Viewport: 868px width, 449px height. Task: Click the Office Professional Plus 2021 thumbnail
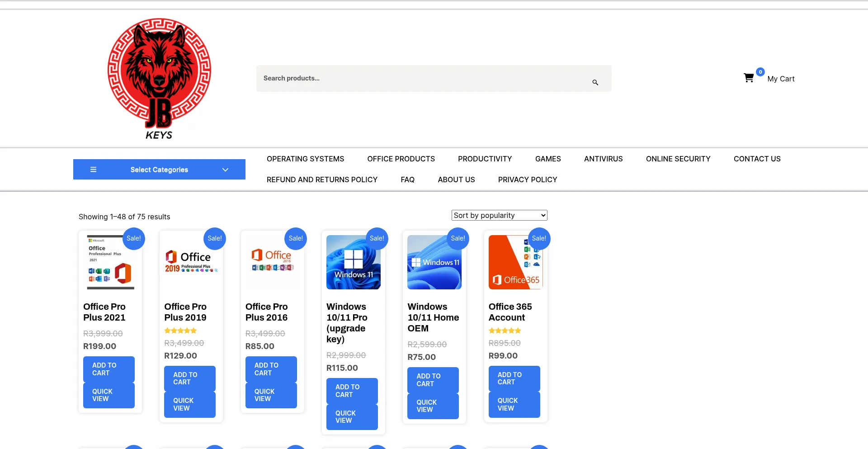tap(110, 262)
